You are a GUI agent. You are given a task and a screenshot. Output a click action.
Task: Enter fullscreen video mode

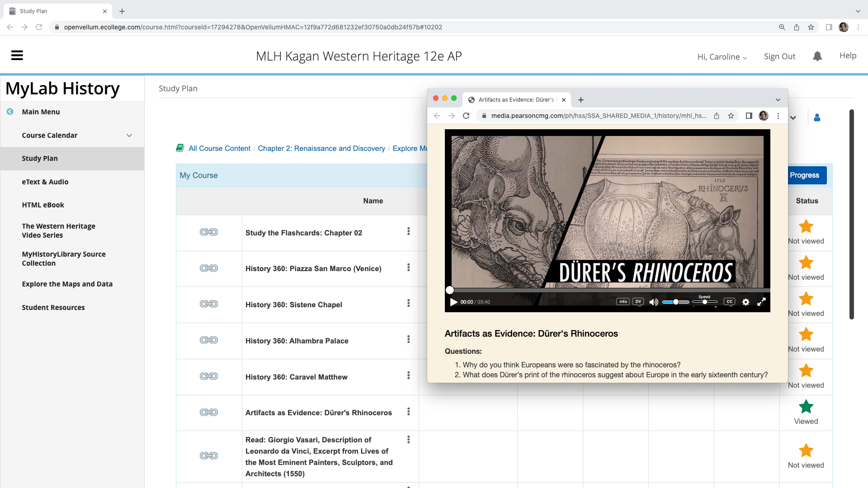tap(761, 302)
